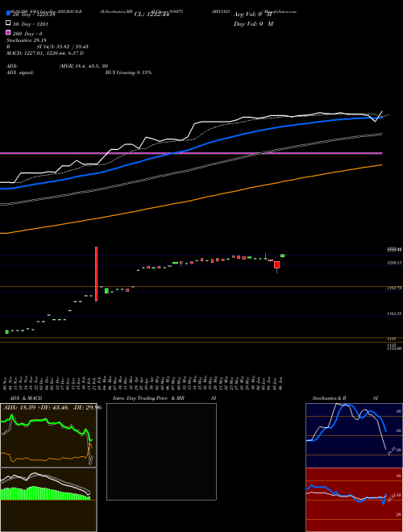Image resolution: width=403 pixels, height=532 pixels.
Task: Click the magenta 200 Day legend swatch
Action: (x=8, y=32)
